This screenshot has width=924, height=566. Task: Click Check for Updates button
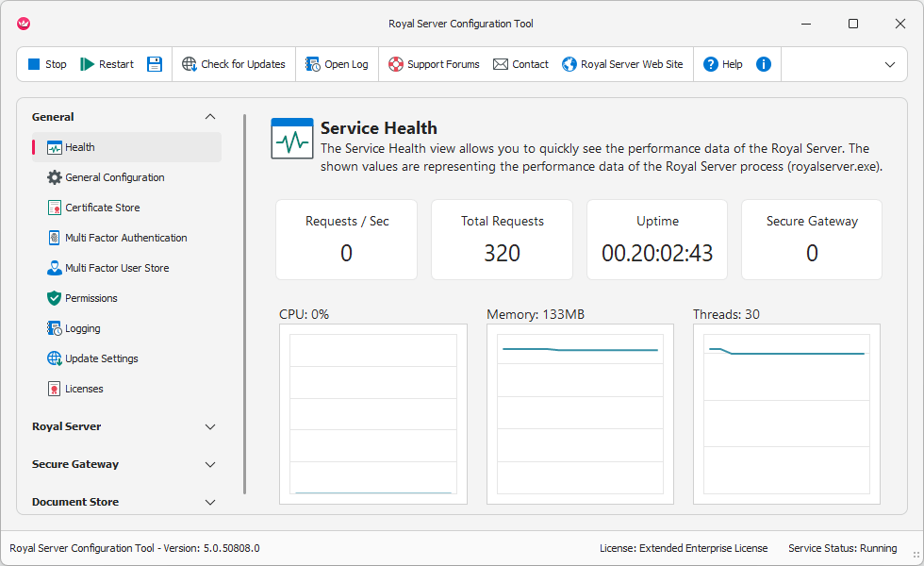234,64
